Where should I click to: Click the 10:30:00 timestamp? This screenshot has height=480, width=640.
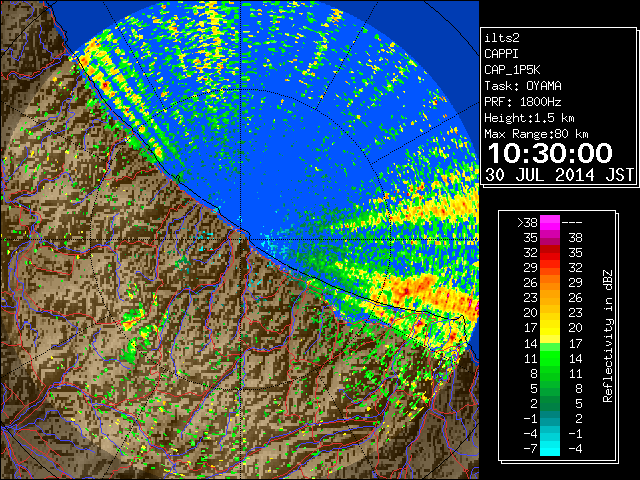coord(550,153)
